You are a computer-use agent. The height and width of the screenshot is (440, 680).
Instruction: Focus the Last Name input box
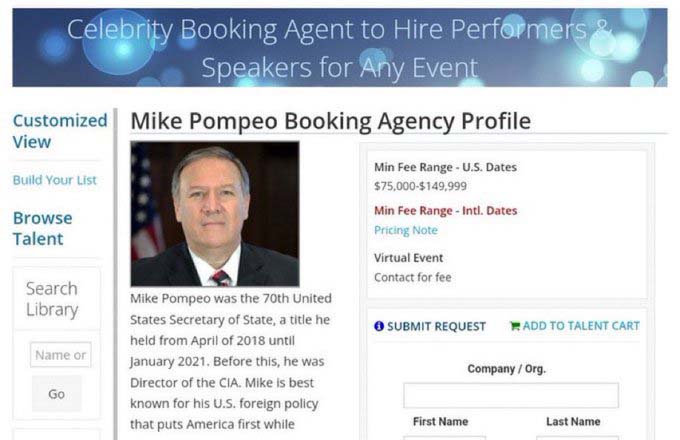pos(578,436)
